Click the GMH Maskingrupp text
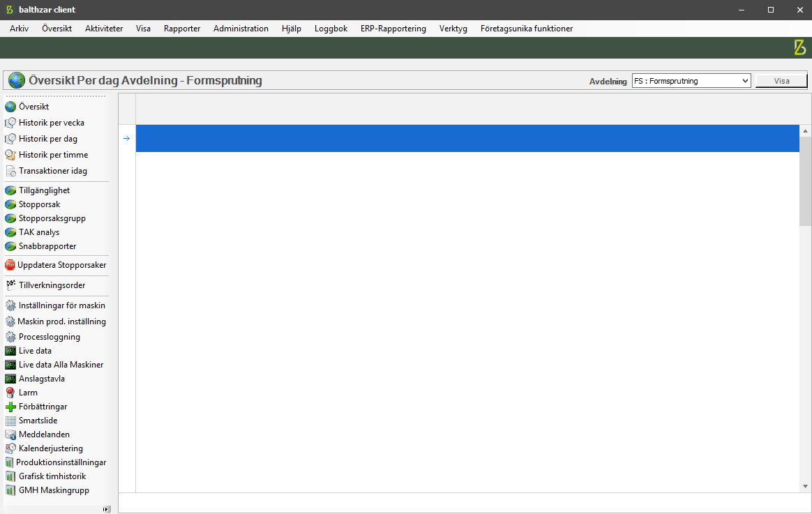 (54, 491)
